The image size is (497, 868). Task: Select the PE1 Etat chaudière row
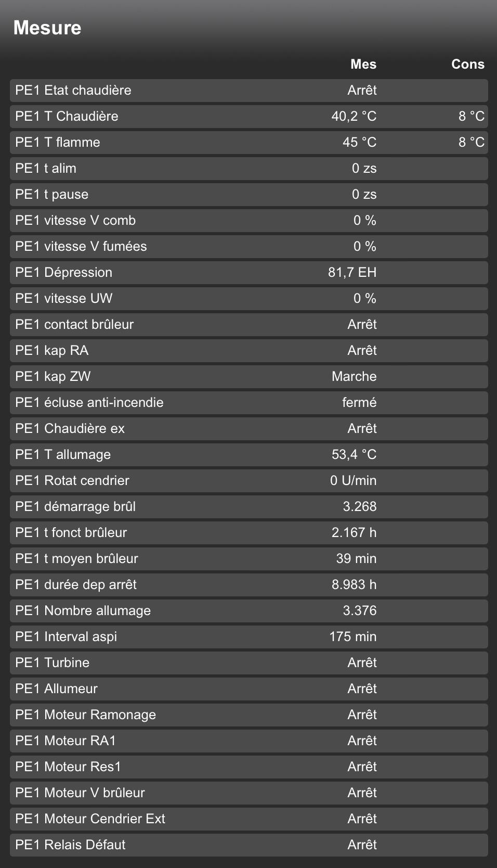click(x=248, y=91)
